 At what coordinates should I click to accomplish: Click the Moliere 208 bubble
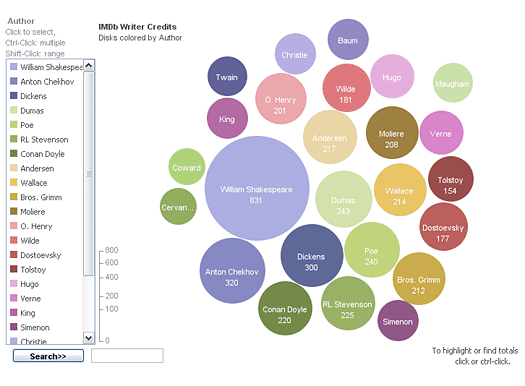[x=392, y=133]
